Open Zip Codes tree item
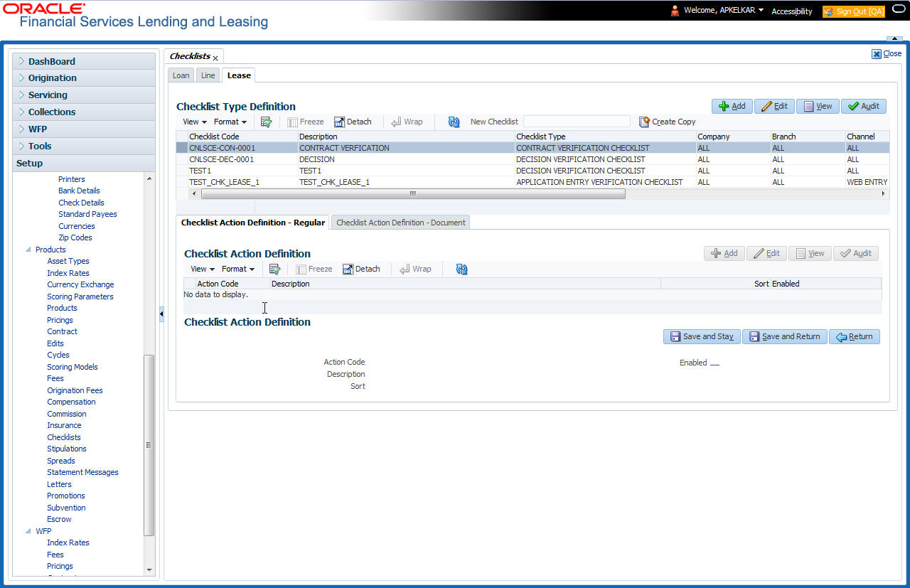910x588 pixels. (75, 237)
